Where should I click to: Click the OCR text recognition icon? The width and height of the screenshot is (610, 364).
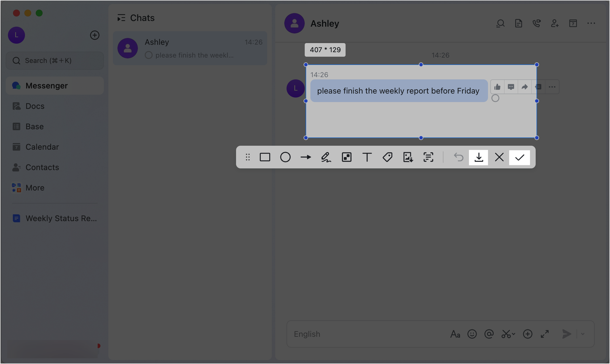(428, 157)
